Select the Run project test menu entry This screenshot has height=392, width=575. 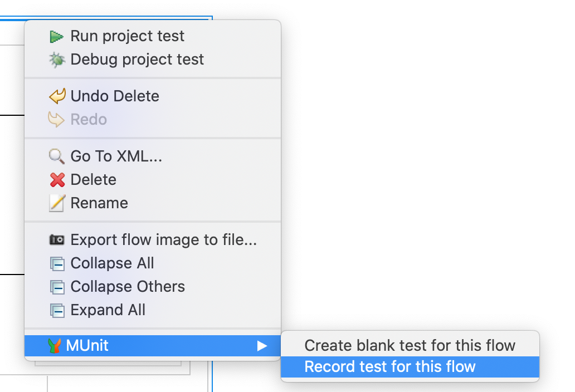point(127,36)
